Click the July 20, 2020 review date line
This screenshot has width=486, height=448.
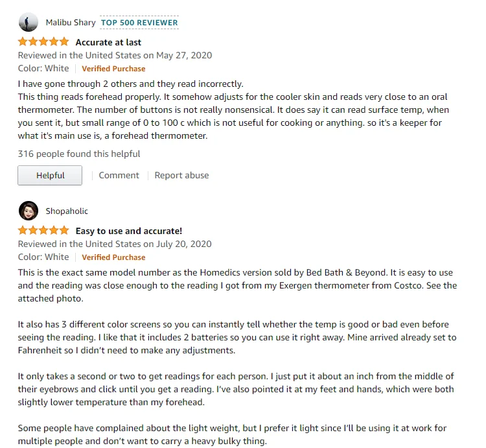[115, 244]
